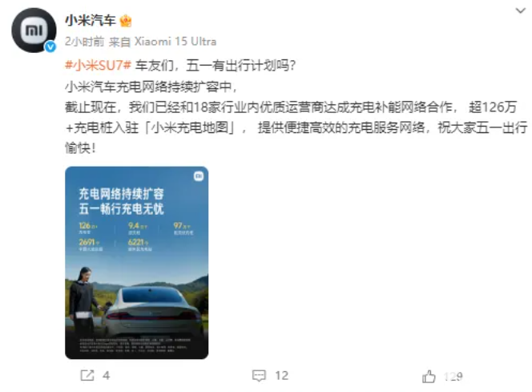Click the Xiaomi 15 Ultra source text
This screenshot has width=532, height=392.
175,42
